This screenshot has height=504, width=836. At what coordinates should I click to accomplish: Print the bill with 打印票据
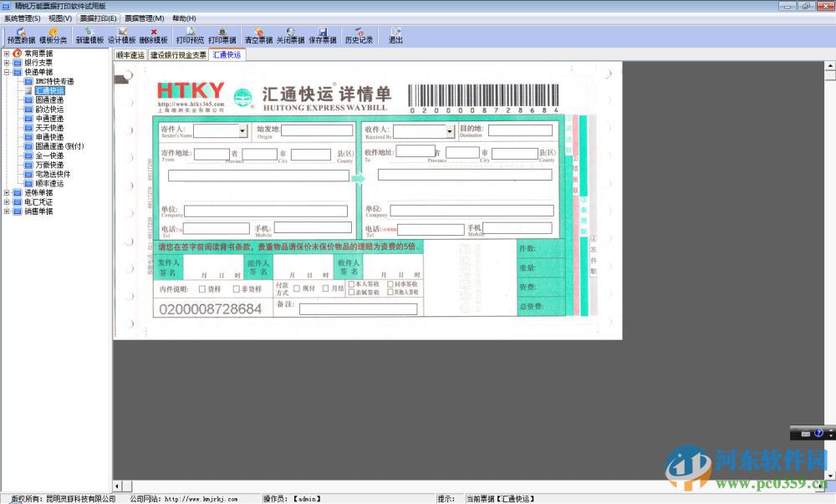pyautogui.click(x=222, y=36)
